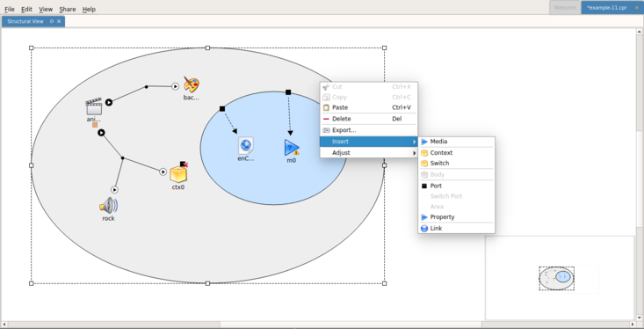Open the Share menu
This screenshot has height=329, width=644.
click(x=68, y=9)
